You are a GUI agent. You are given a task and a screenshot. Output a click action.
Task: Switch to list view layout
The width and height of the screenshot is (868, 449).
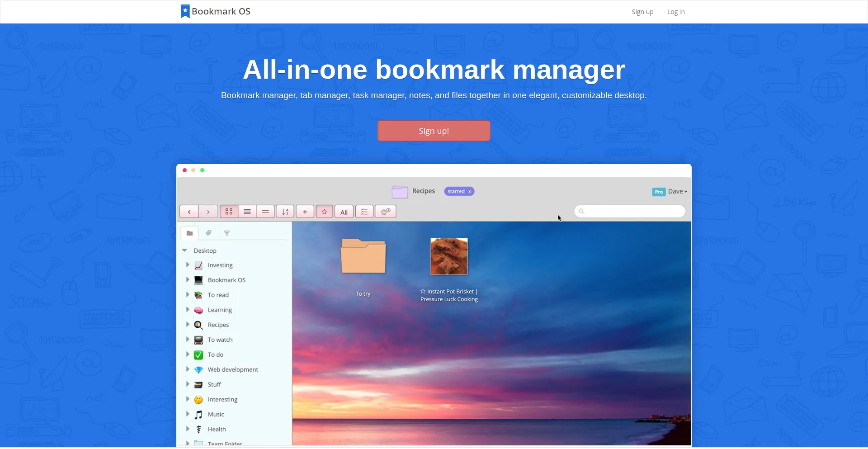tap(247, 212)
